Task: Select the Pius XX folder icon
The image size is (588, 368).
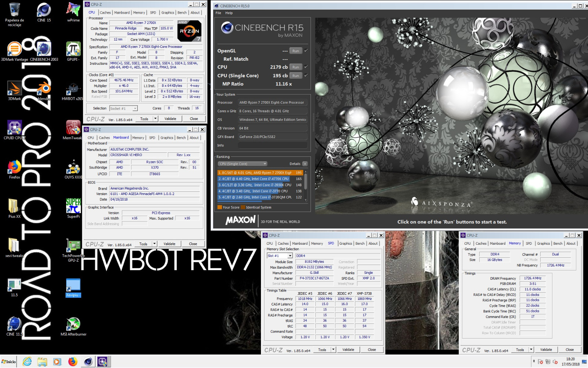Action: click(x=14, y=209)
